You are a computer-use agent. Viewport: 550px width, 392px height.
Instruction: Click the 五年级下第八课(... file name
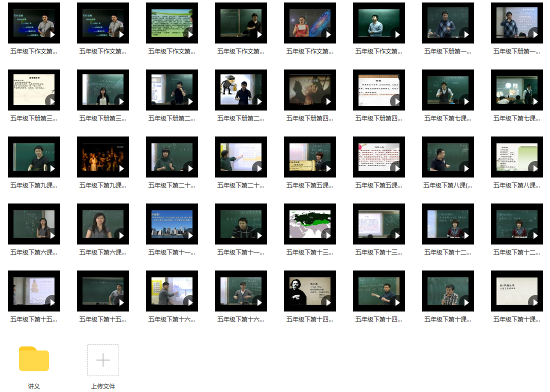[447, 185]
